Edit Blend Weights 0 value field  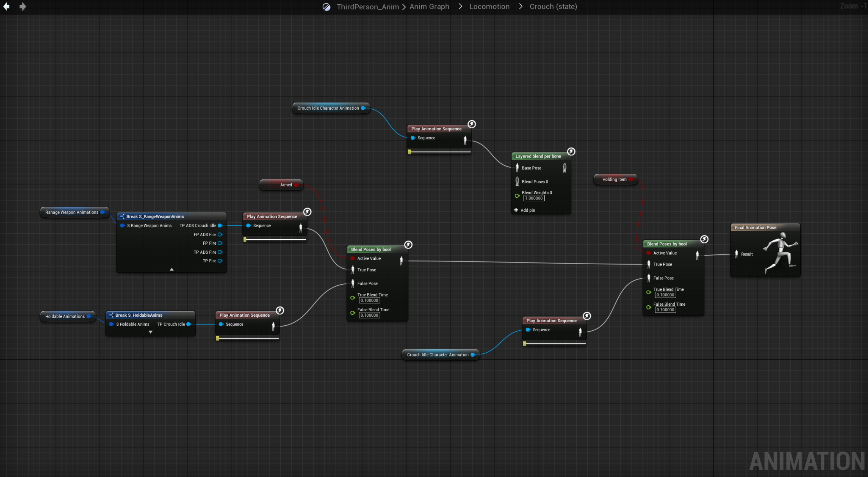pyautogui.click(x=534, y=198)
